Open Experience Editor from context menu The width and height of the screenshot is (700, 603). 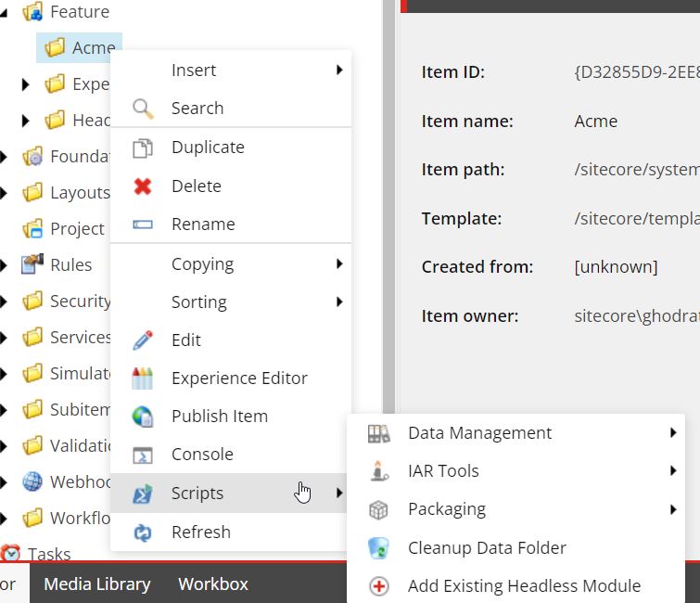point(231,378)
